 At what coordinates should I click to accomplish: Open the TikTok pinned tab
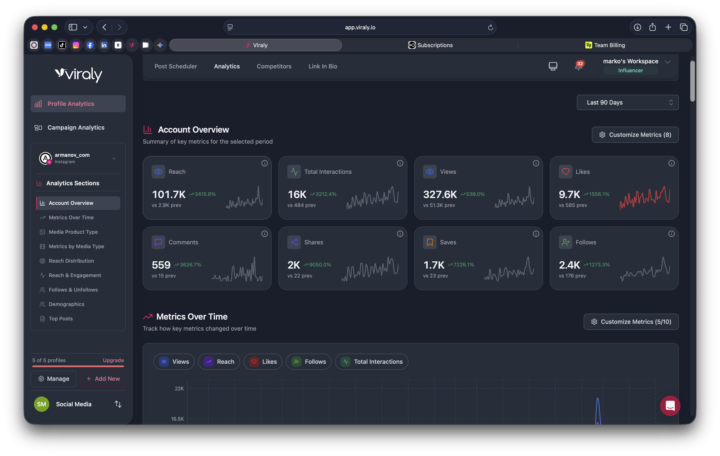click(x=62, y=45)
